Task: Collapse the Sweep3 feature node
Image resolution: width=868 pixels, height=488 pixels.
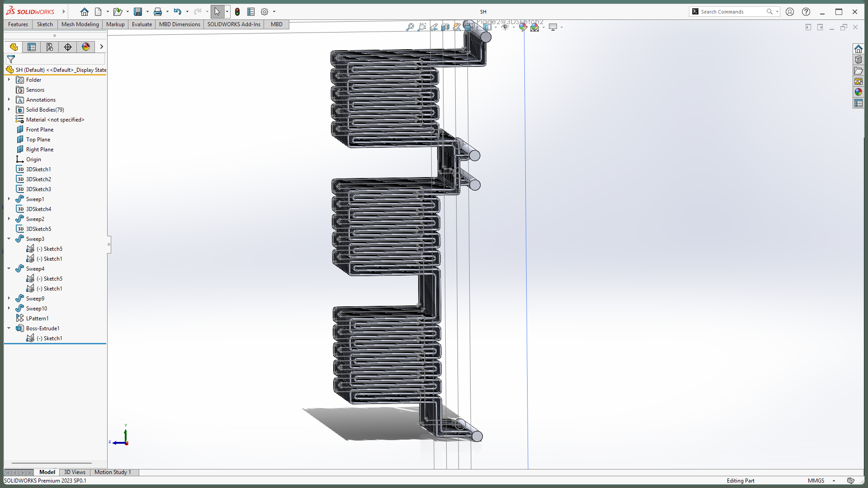Action: 9,239
